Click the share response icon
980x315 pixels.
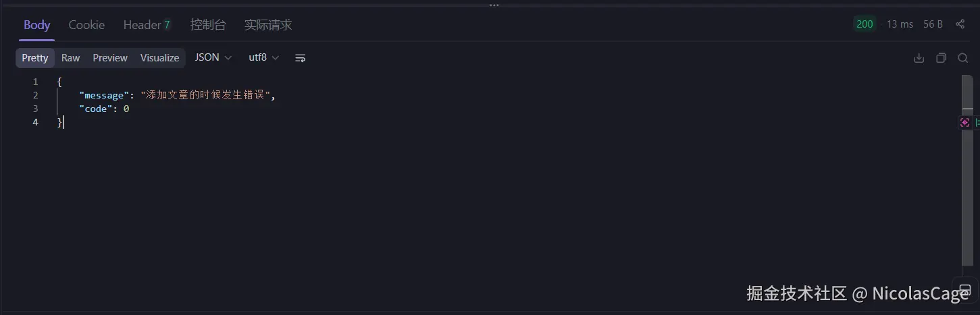click(x=960, y=24)
